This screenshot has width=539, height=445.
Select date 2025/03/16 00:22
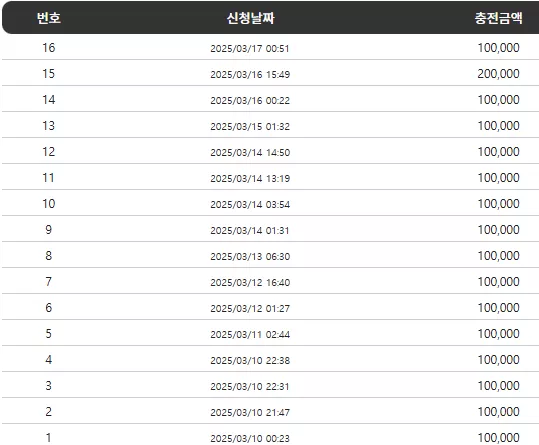click(250, 100)
